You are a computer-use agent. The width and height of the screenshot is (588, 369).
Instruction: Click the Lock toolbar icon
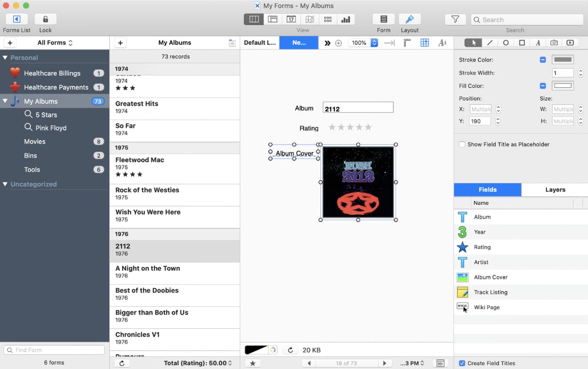click(x=45, y=20)
